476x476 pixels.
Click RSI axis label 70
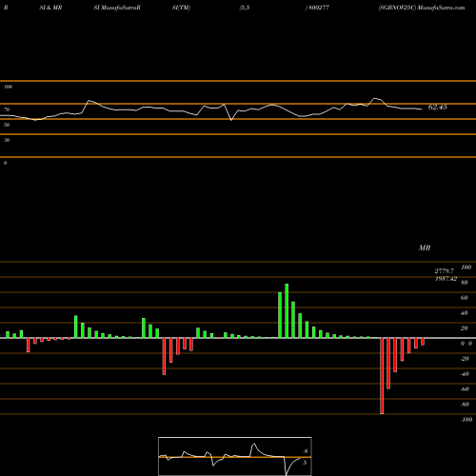[x=7, y=109]
